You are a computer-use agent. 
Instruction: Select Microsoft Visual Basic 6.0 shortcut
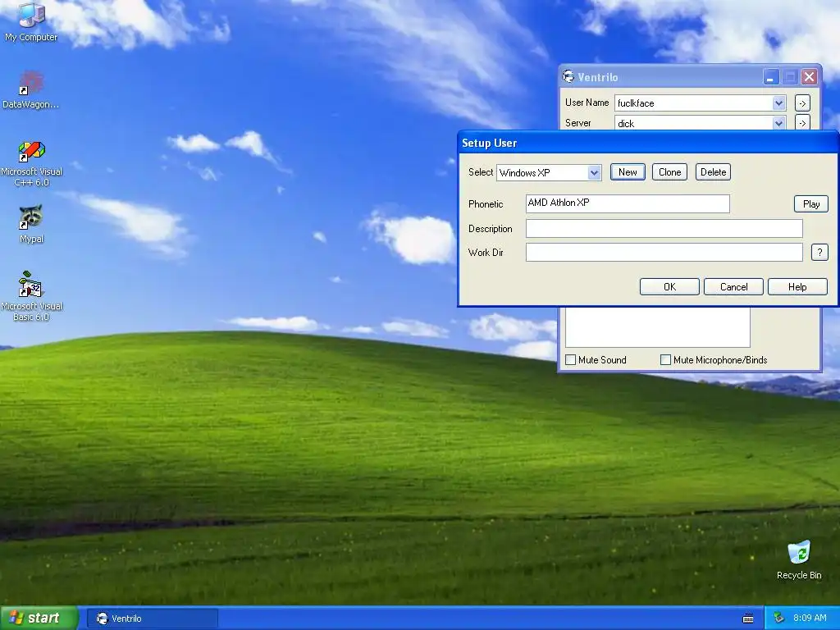31,296
